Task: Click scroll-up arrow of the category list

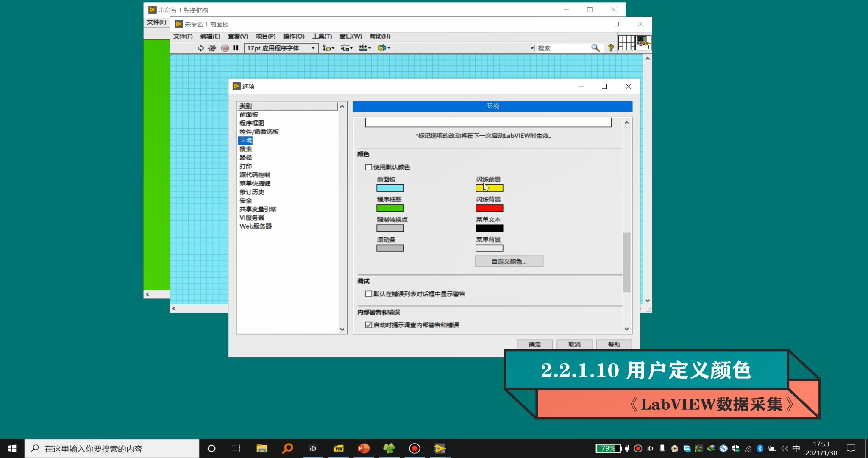Action: point(342,106)
